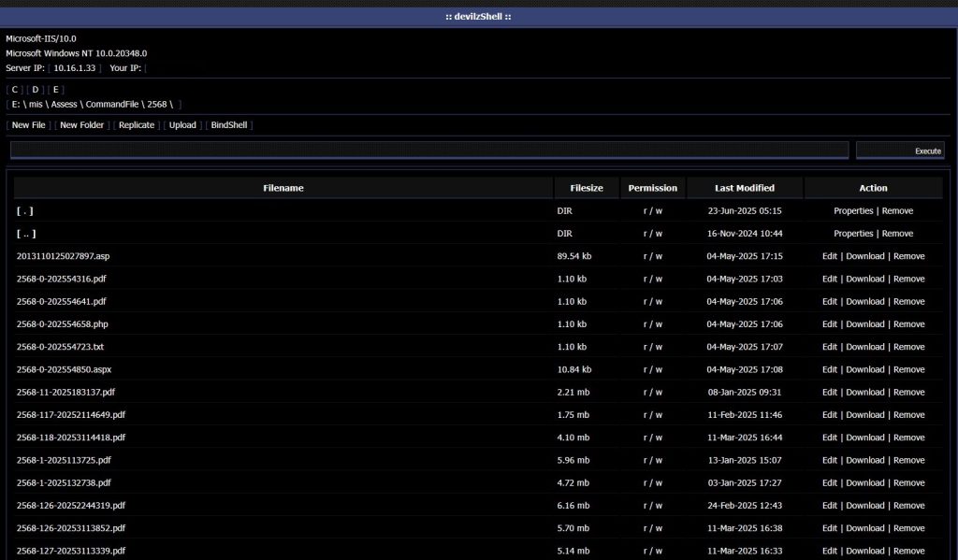Click the Replicate option
Viewport: 958px width, 560px height.
(137, 125)
